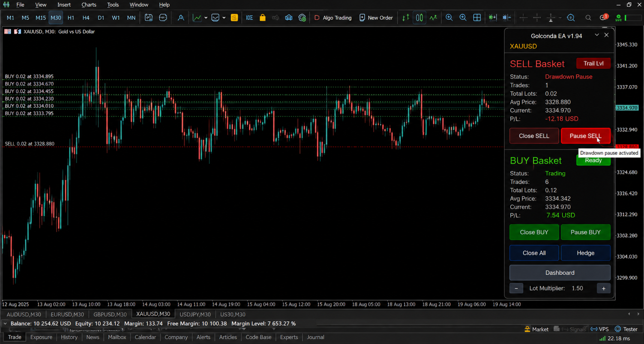Open the notifications icon with red badge
644x344 pixels.
[x=603, y=17]
